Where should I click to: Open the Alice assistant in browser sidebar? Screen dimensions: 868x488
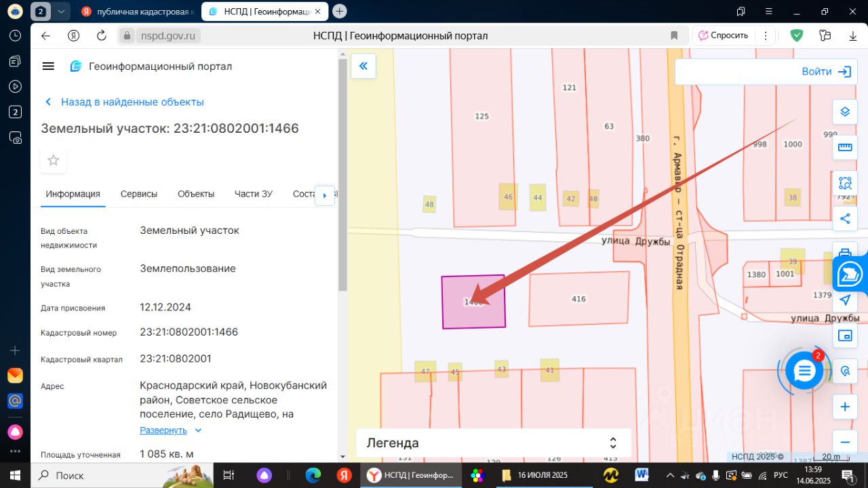[x=15, y=432]
